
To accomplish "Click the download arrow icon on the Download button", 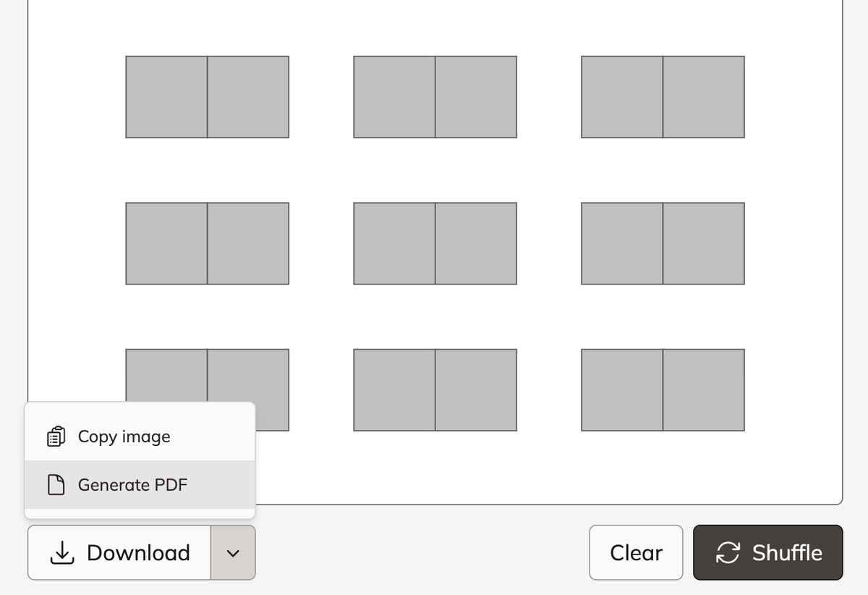I will tap(62, 552).
